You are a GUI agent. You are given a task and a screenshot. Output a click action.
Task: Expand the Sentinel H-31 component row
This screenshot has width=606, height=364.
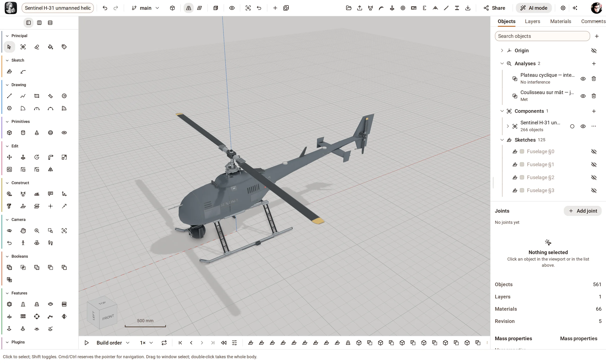tap(508, 126)
